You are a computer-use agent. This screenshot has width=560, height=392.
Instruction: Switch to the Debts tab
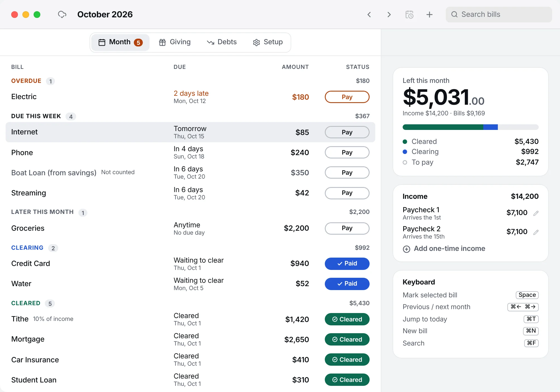tap(222, 42)
